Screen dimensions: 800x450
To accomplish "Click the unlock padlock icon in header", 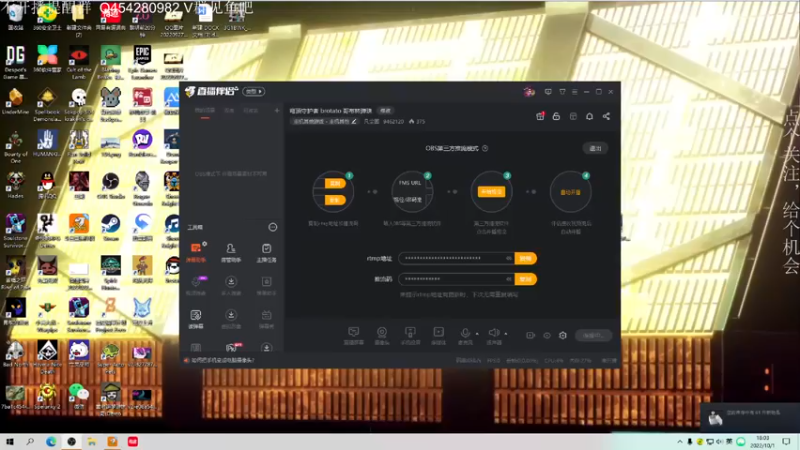I will [x=556, y=116].
